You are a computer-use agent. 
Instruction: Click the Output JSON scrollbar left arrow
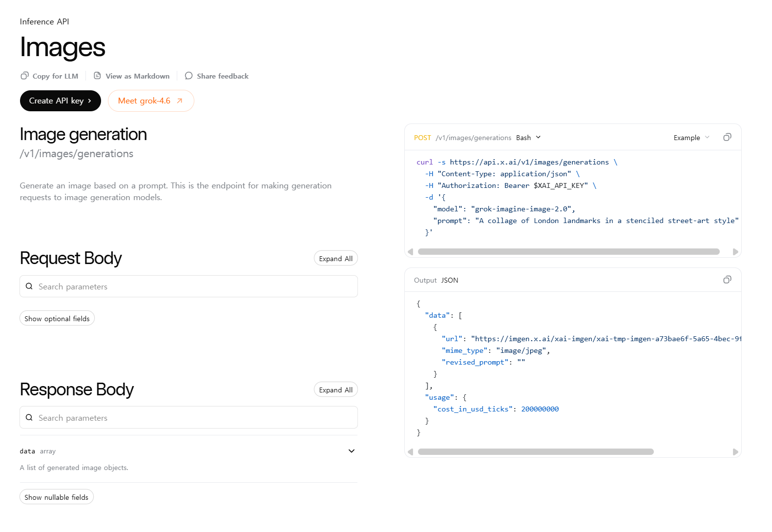(x=410, y=452)
